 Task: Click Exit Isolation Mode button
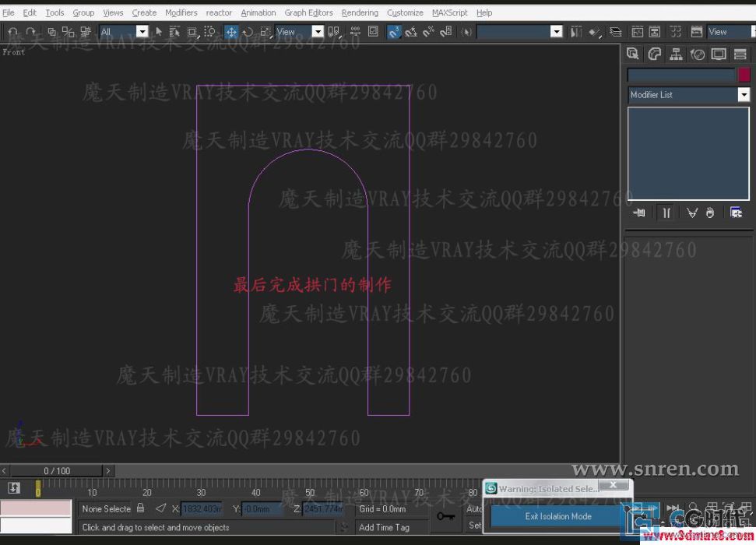click(x=557, y=516)
